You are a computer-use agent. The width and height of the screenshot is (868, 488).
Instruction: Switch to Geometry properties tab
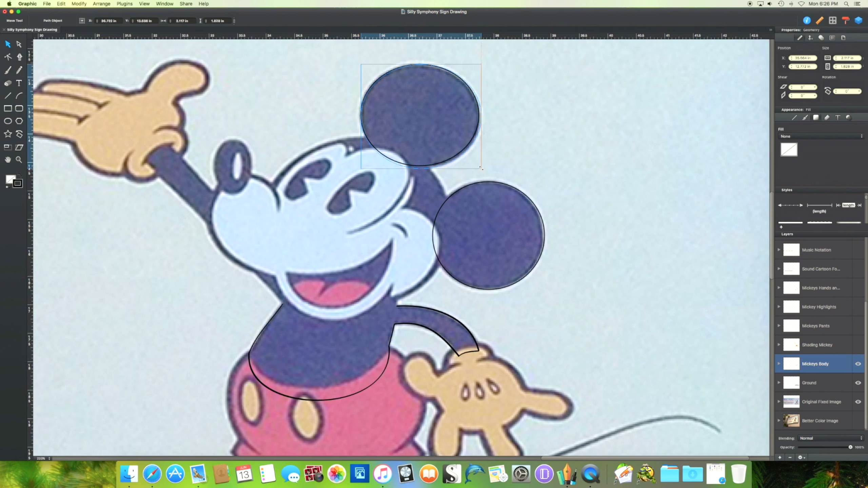pos(800,38)
